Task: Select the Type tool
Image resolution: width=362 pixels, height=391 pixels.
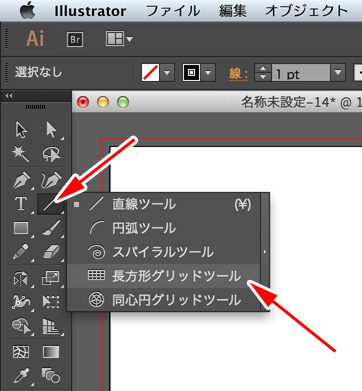Action: 21,203
